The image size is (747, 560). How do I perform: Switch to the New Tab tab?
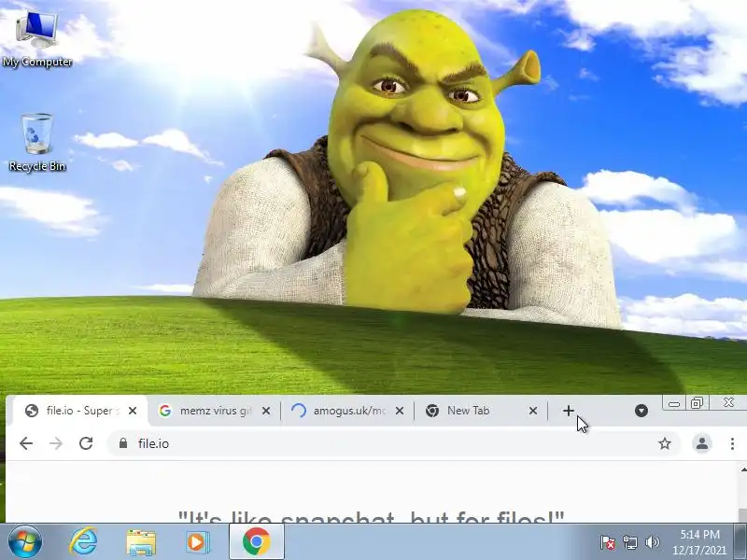point(482,411)
